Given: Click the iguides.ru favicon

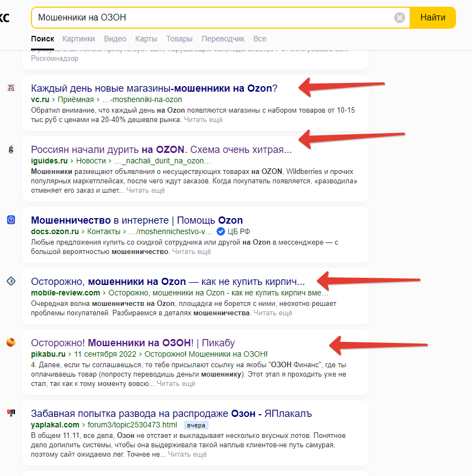Looking at the screenshot, I should tap(11, 149).
